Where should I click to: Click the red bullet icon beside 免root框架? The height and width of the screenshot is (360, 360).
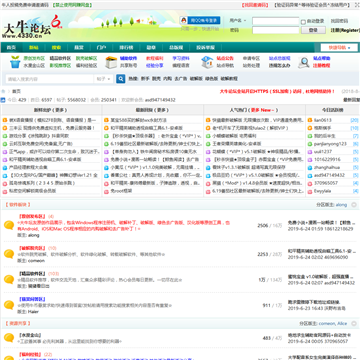[106, 191]
